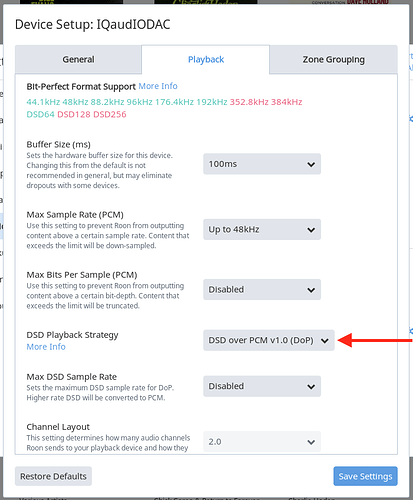Click the Restore Defaults button
The image size is (413, 500).
[x=53, y=476]
